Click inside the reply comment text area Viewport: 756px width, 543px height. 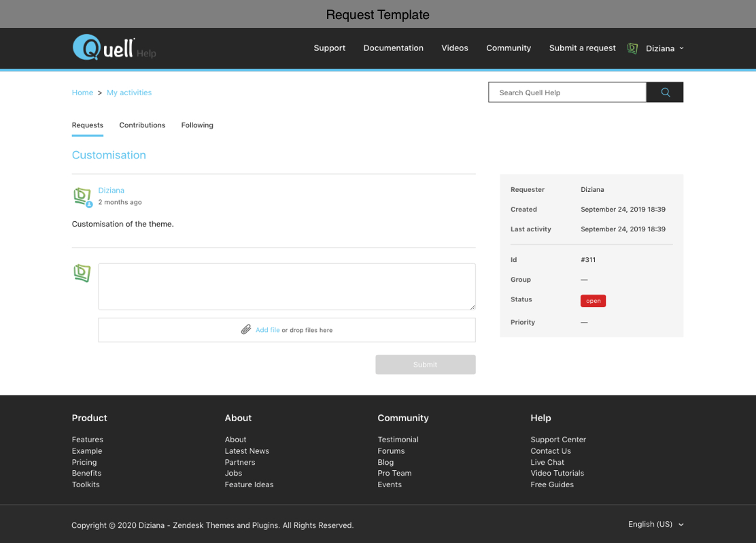tap(286, 286)
